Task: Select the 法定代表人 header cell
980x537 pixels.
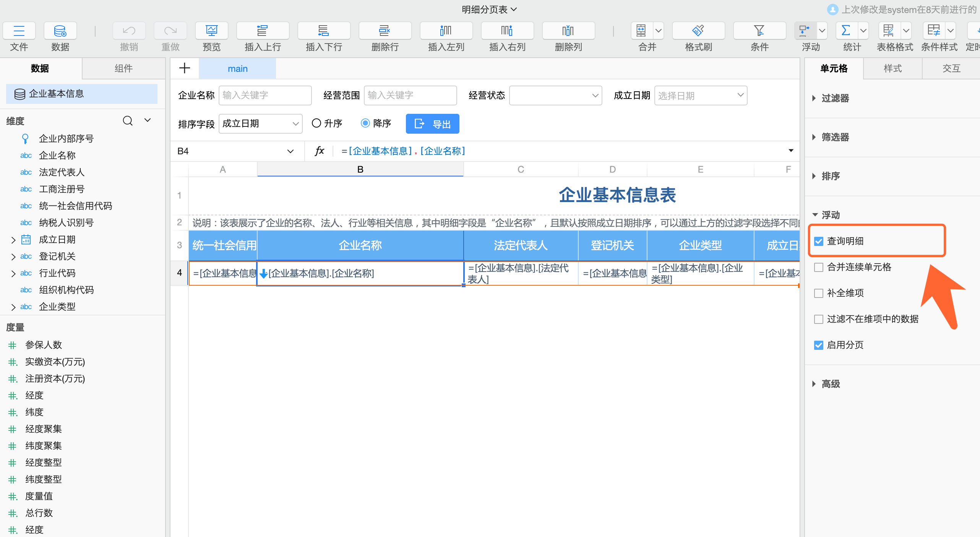Action: (521, 245)
